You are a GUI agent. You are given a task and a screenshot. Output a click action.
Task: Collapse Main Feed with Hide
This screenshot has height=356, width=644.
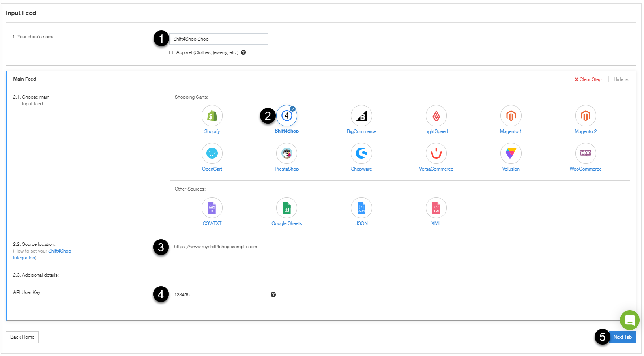(621, 79)
